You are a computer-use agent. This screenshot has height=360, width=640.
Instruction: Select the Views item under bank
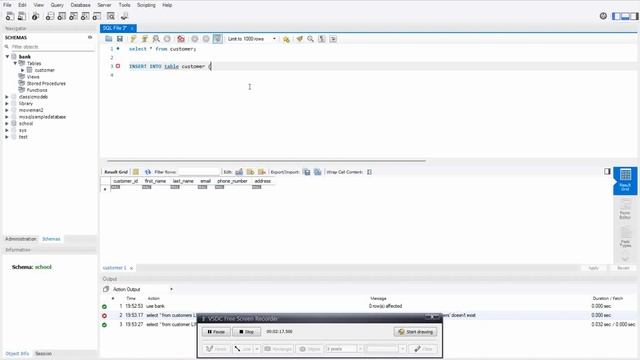pos(33,77)
